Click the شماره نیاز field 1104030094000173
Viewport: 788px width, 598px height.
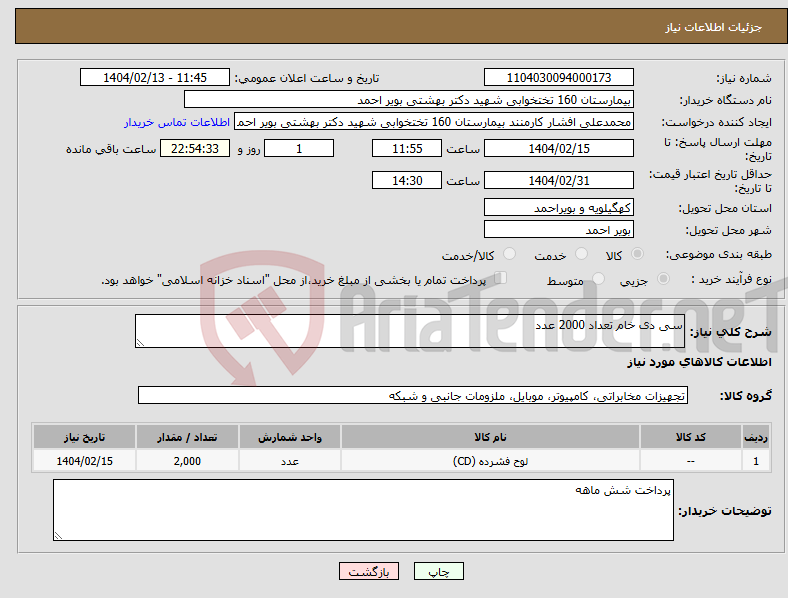558,77
